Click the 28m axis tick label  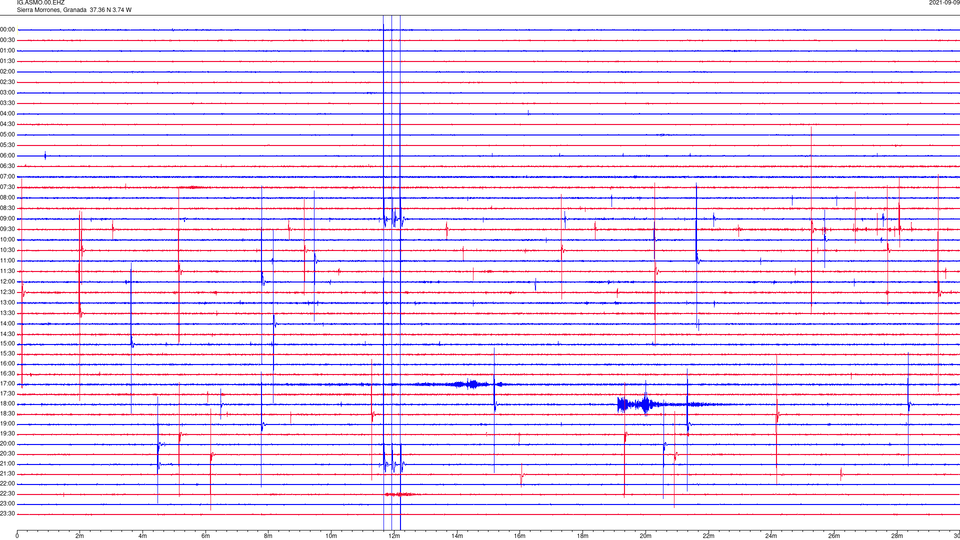[x=897, y=536]
